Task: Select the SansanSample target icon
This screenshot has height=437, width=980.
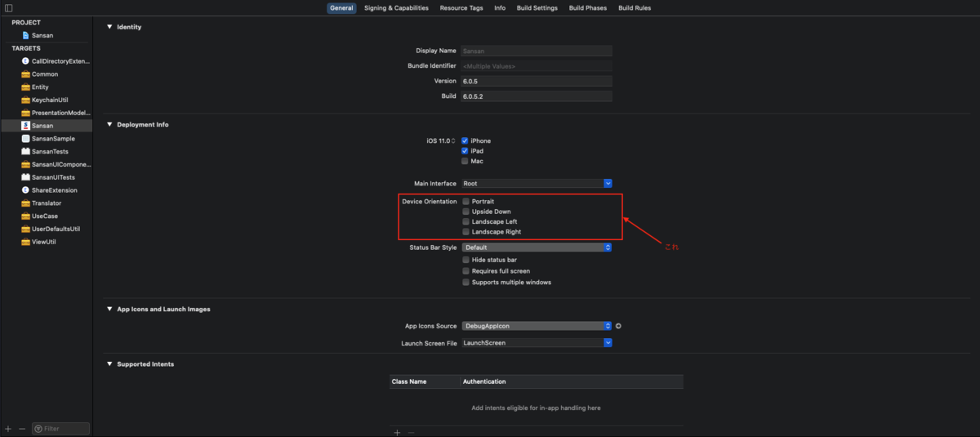Action: [x=25, y=139]
